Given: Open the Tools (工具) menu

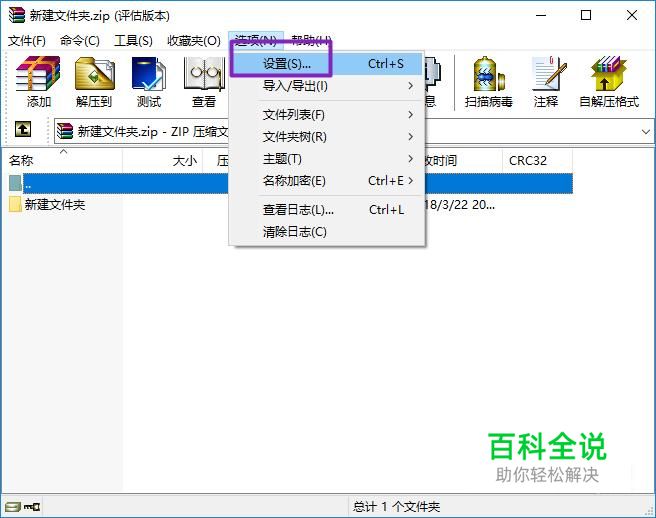Looking at the screenshot, I should click(133, 41).
